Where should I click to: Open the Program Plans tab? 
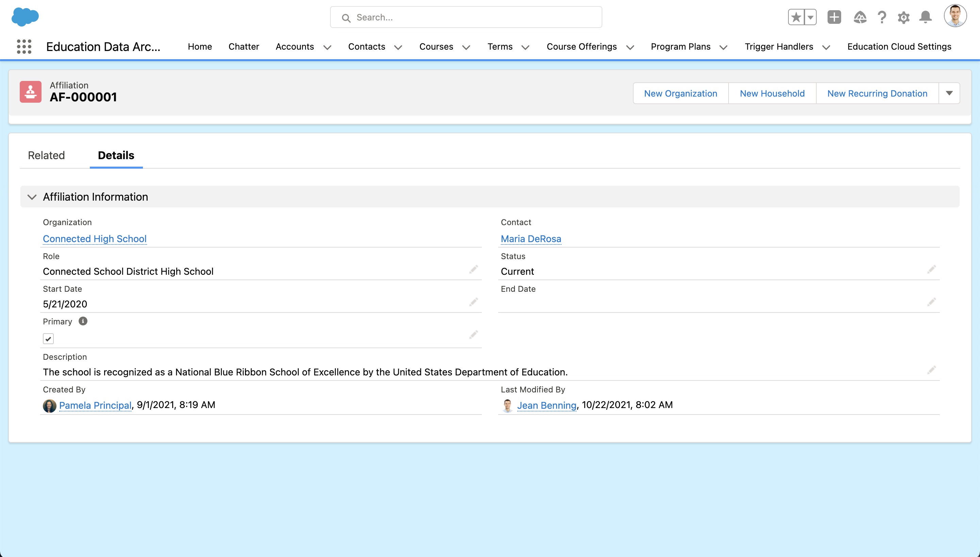point(681,47)
